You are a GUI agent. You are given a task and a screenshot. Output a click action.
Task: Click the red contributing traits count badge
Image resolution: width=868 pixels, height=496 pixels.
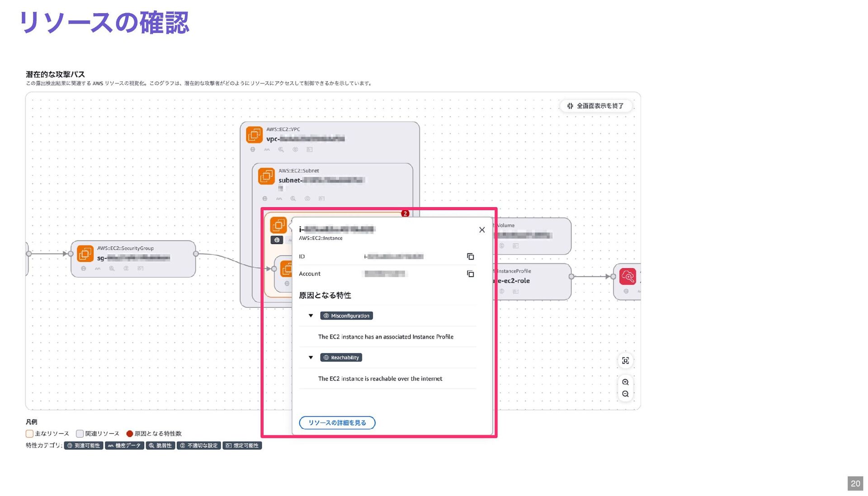(405, 213)
